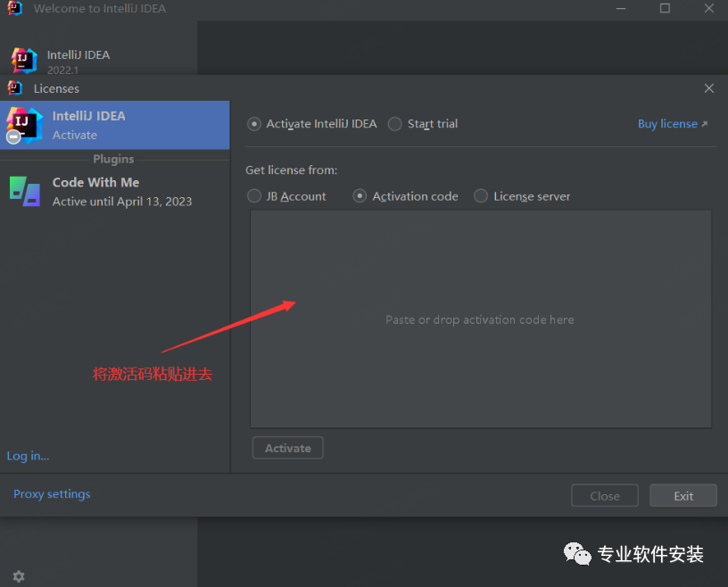The image size is (728, 587).
Task: Select the Code With Me plugin entry
Action: [x=114, y=191]
